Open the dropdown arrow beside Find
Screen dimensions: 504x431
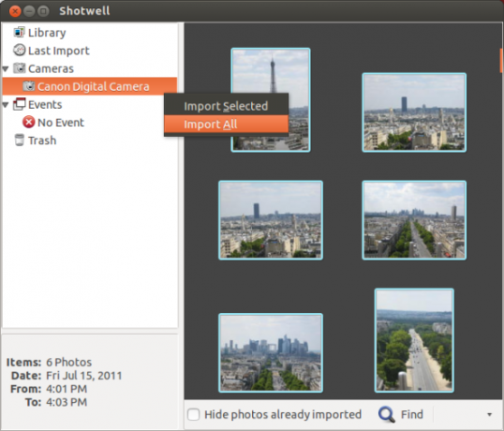point(490,415)
